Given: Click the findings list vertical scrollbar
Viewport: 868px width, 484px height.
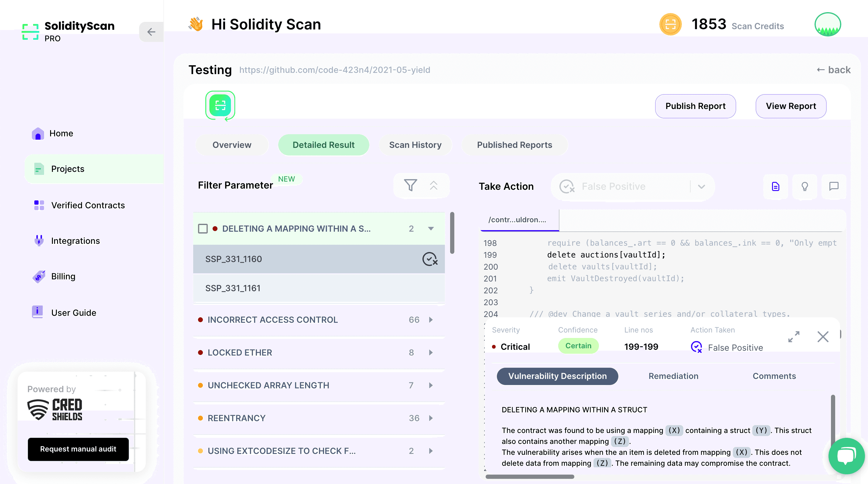Looking at the screenshot, I should (452, 233).
